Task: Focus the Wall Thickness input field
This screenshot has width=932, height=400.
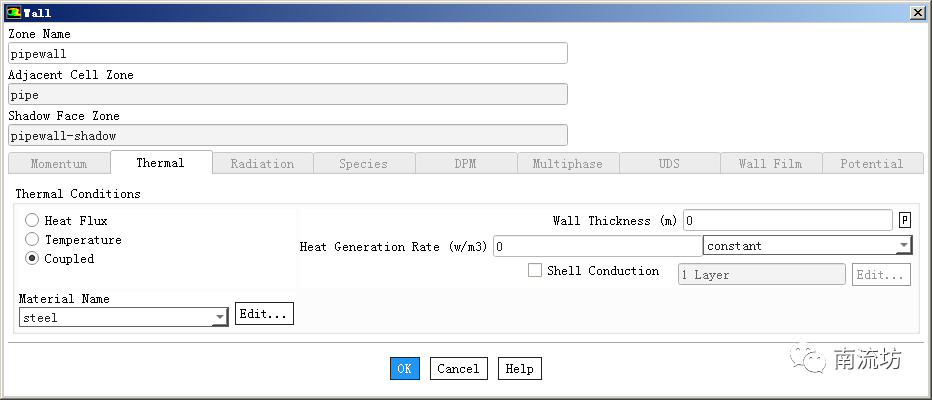Action: tap(788, 220)
